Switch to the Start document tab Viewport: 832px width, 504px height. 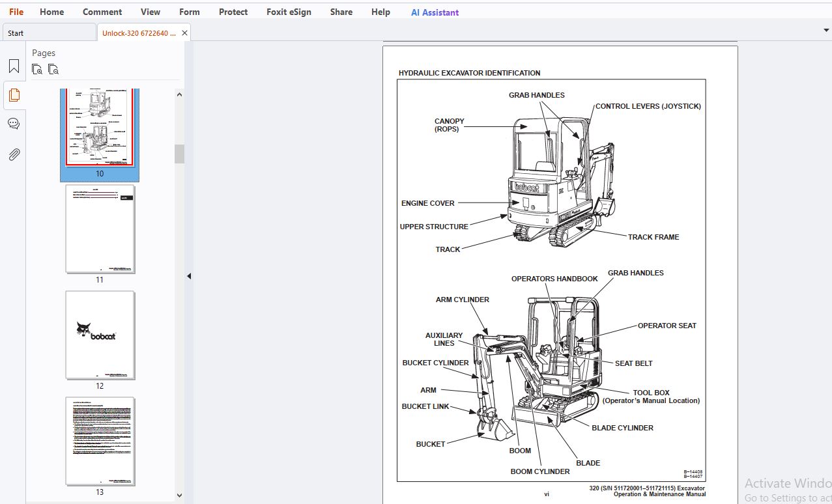click(49, 33)
